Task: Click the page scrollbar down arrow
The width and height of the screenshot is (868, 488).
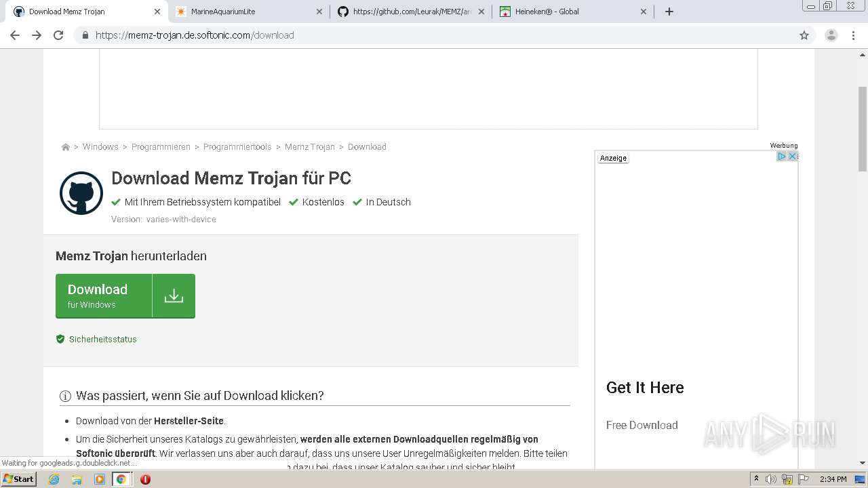Action: pyautogui.click(x=863, y=463)
